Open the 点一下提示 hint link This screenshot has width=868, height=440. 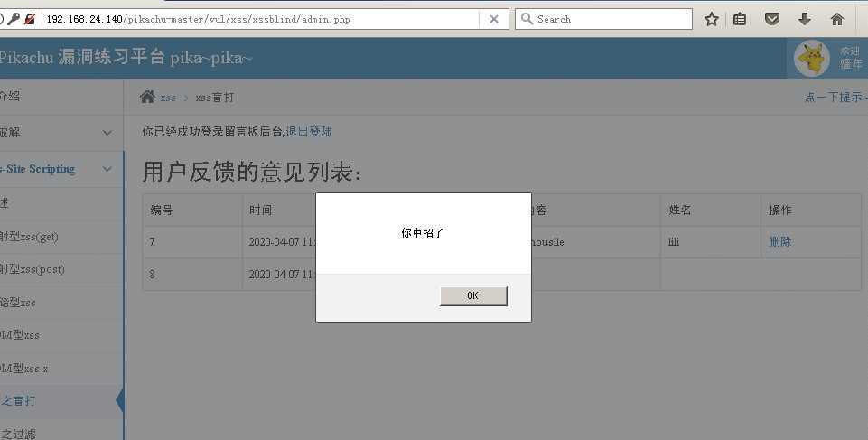point(835,98)
